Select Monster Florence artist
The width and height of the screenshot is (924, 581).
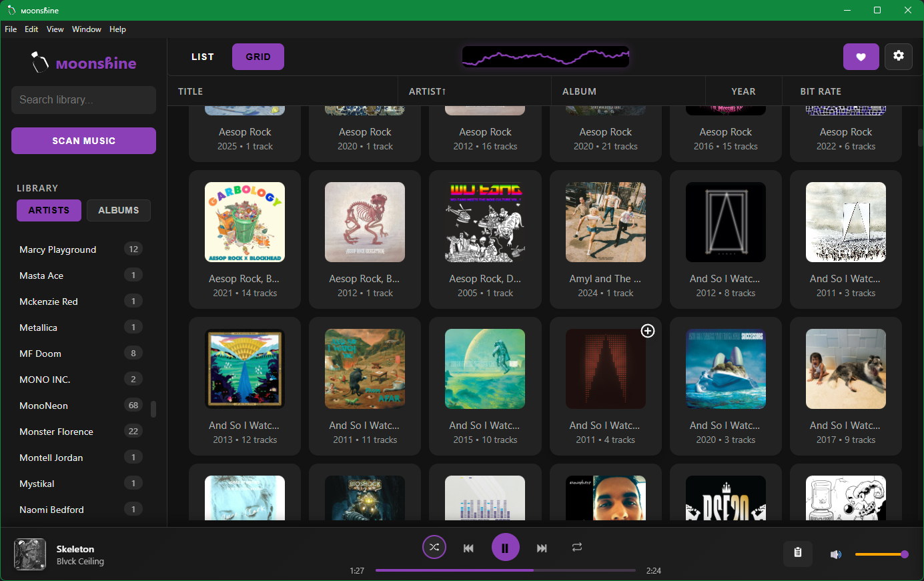(81, 432)
